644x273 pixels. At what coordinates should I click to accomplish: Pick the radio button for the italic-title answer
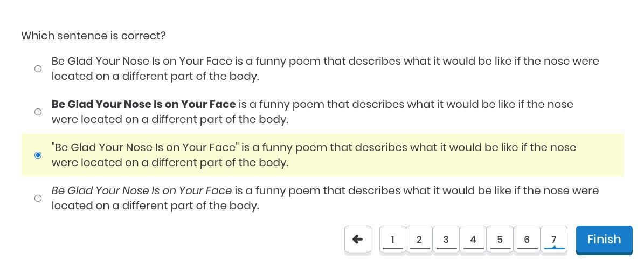click(38, 198)
